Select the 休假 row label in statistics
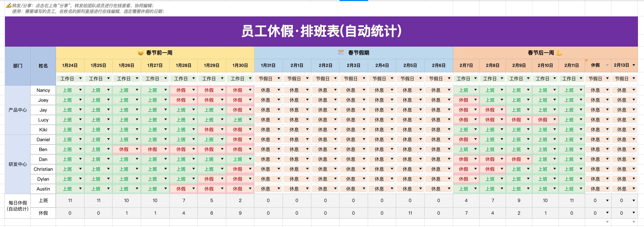Image resolution: width=644 pixels, height=227 pixels. coord(43,213)
